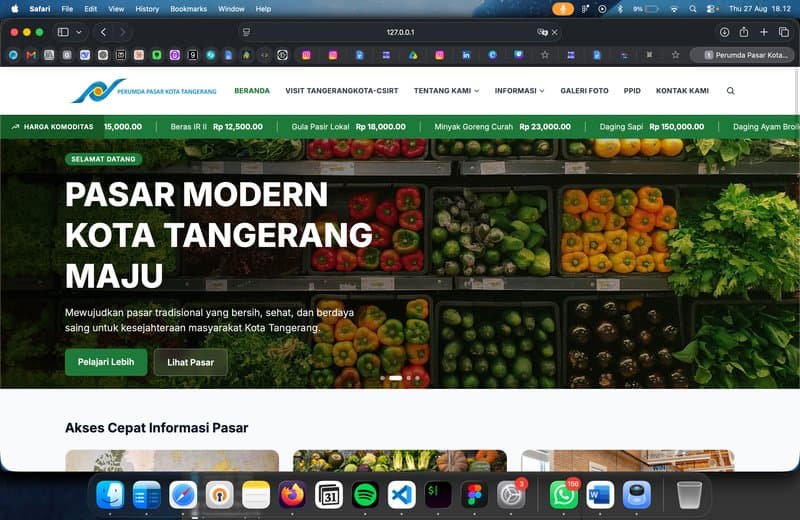800x520 pixels.
Task: Click the Perumda Pasar Kota Tangerang logo
Action: click(x=144, y=91)
